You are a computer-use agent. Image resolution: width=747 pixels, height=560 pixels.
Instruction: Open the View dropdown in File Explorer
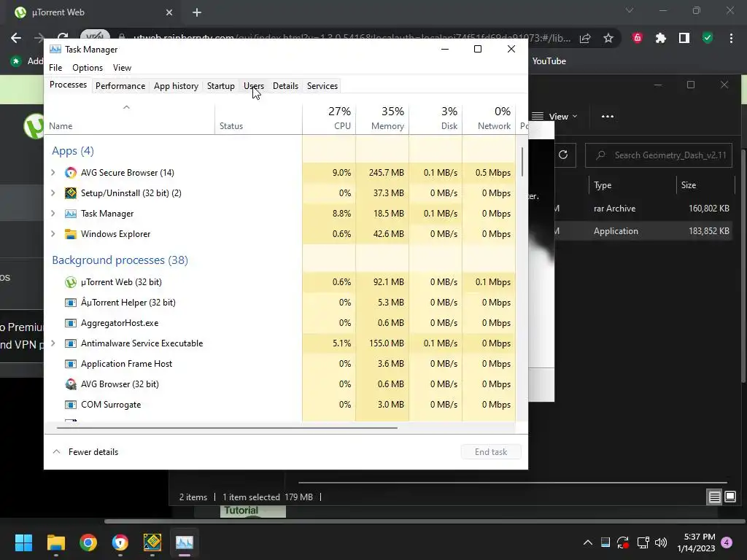[x=554, y=117]
